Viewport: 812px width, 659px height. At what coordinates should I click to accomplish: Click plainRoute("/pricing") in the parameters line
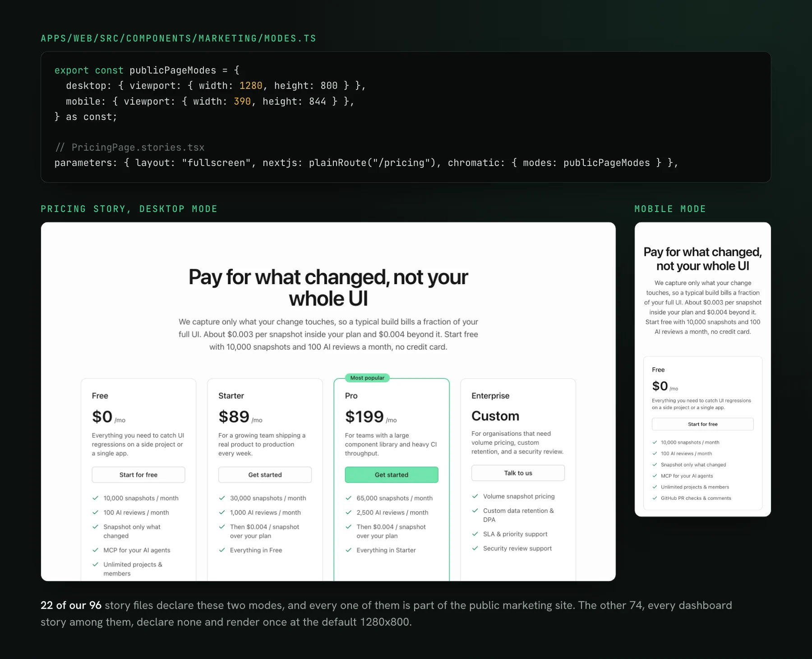[x=373, y=163]
